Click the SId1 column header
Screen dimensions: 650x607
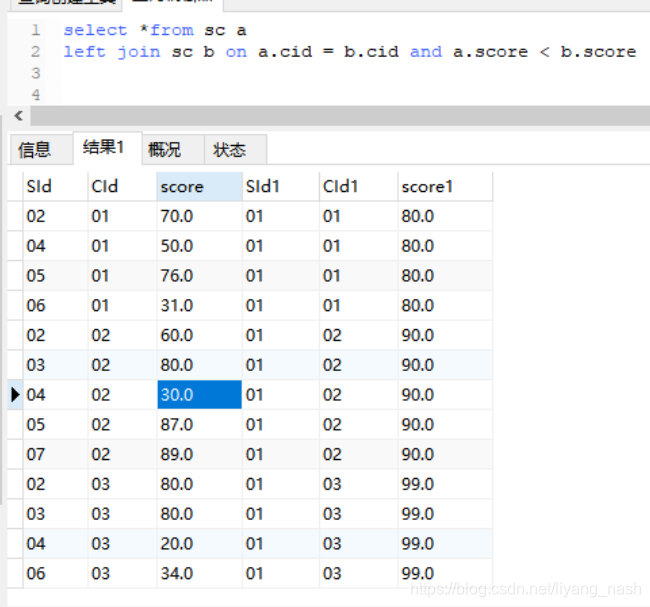pyautogui.click(x=281, y=187)
